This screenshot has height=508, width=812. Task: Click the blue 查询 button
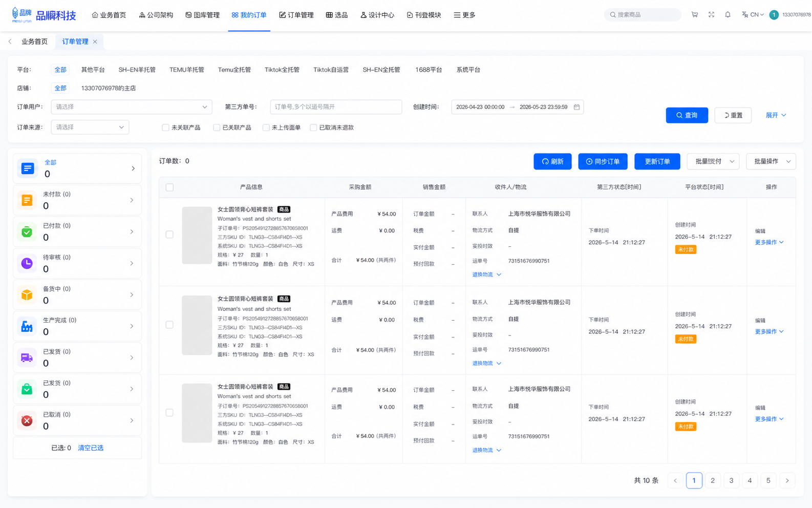click(687, 115)
